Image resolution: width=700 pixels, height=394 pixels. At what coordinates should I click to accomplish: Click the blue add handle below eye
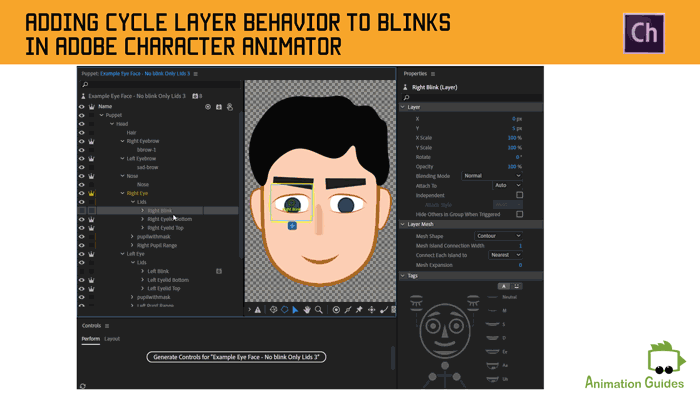coord(292,226)
